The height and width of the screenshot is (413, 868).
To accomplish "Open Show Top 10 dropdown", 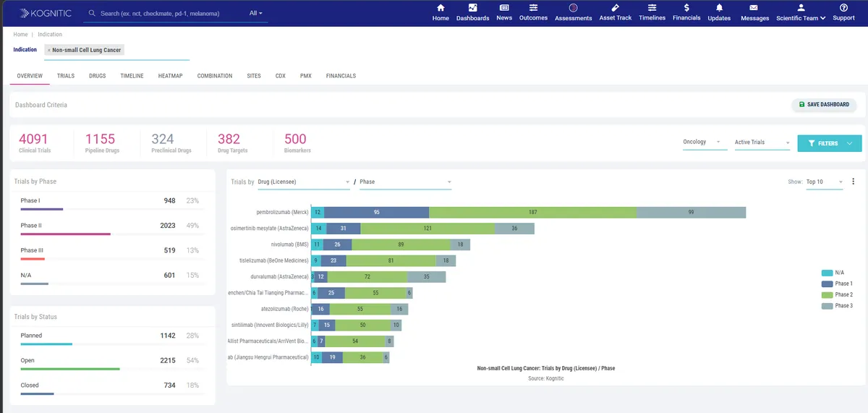I will [825, 182].
